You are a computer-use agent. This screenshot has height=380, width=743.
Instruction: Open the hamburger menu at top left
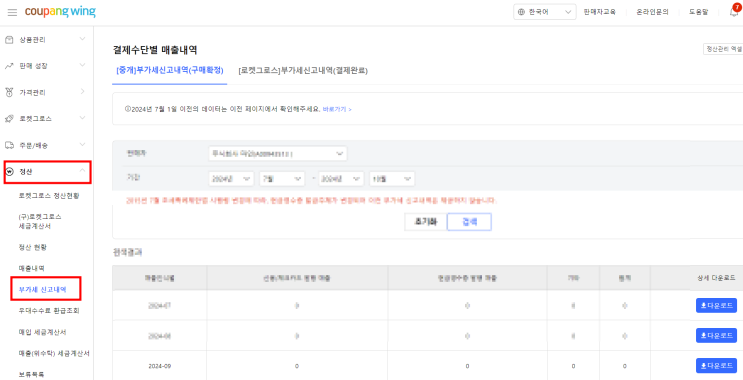click(12, 12)
